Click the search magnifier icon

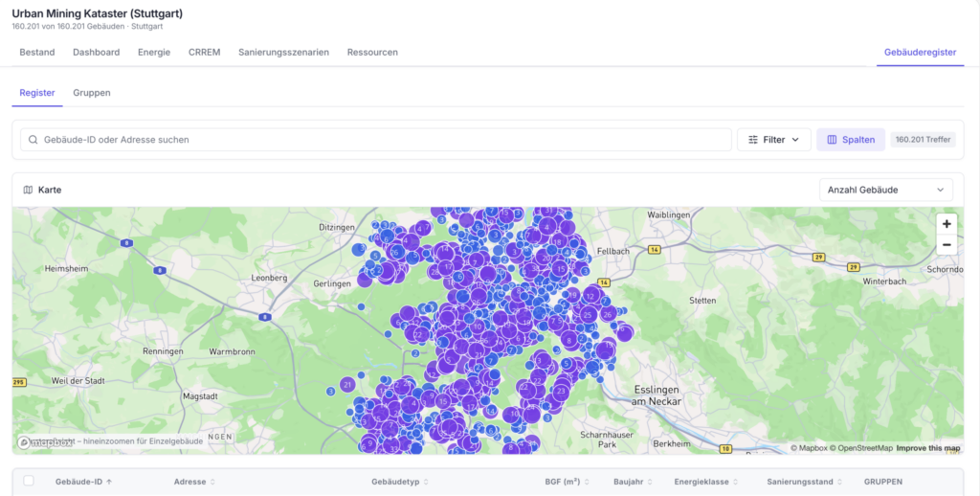pyautogui.click(x=33, y=140)
